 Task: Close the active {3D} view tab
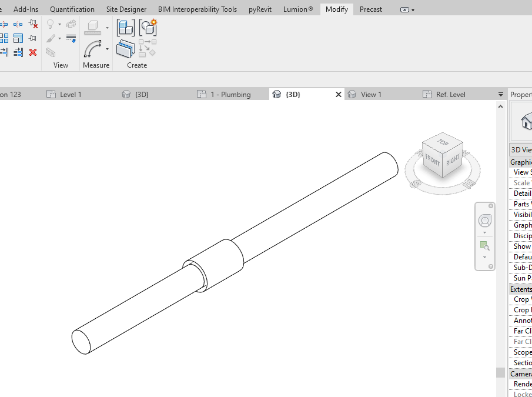coord(338,94)
